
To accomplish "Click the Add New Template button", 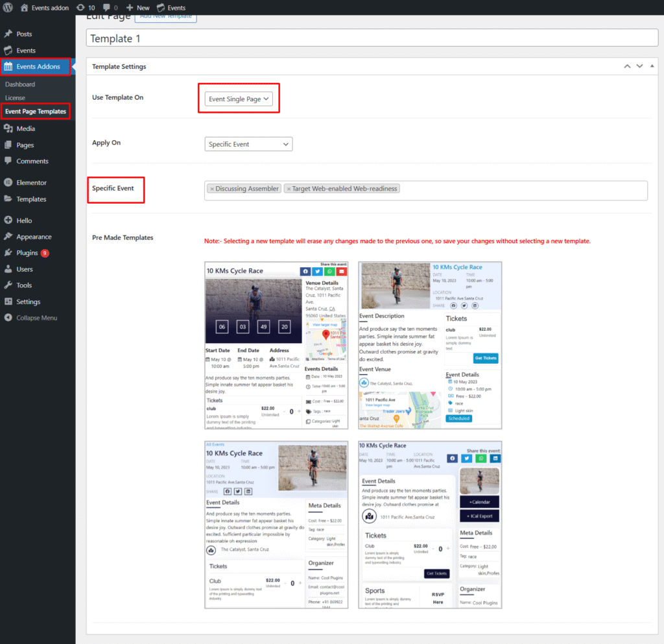I will [166, 17].
